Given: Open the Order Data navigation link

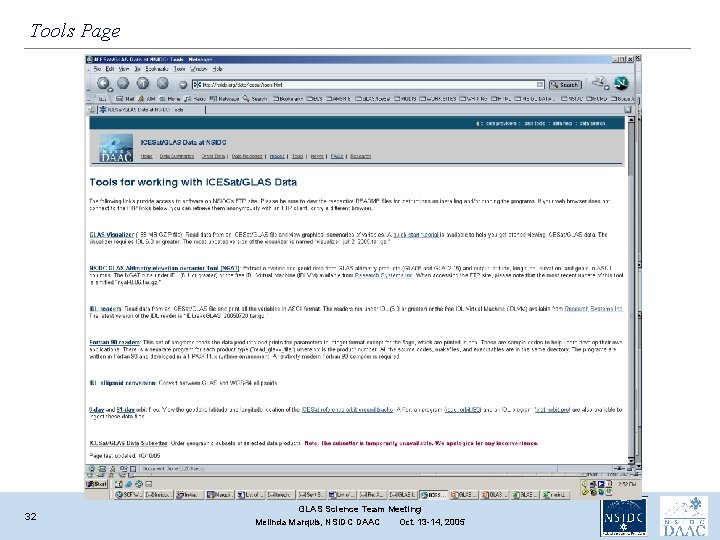Looking at the screenshot, I should [213, 156].
